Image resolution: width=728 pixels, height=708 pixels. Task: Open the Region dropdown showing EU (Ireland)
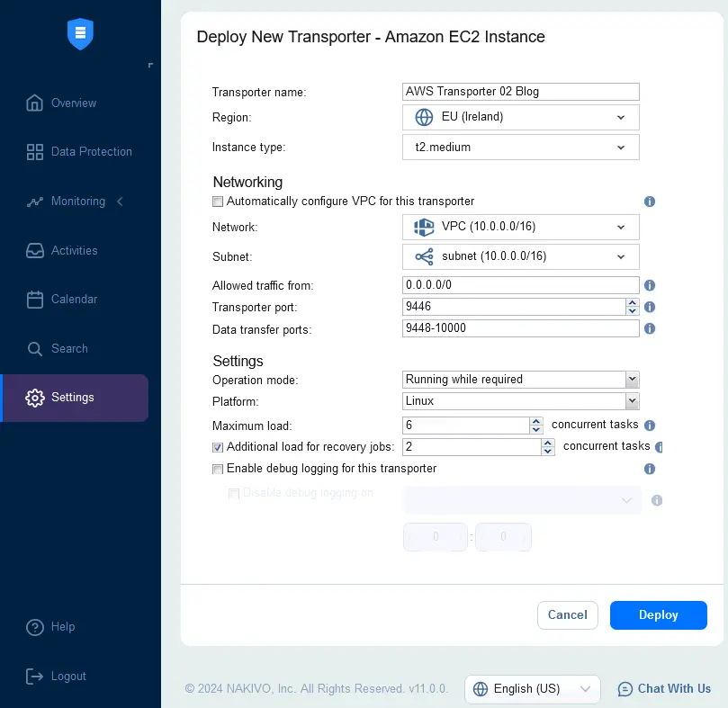(520, 117)
